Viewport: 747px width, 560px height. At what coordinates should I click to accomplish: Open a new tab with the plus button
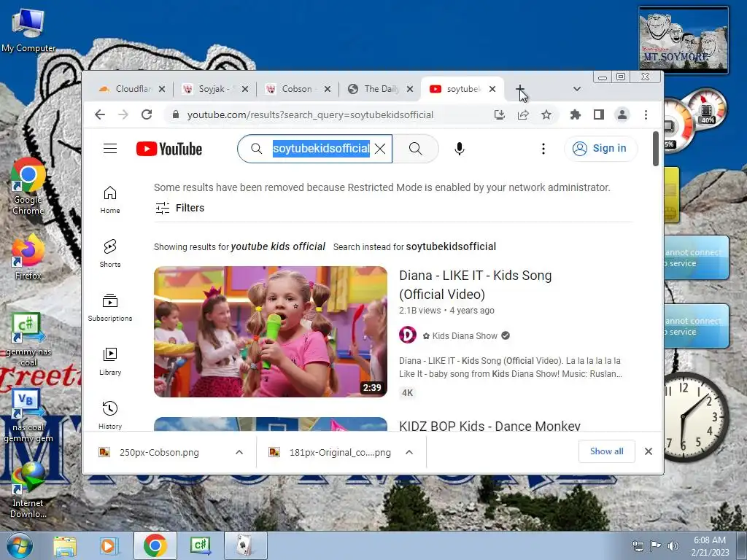point(520,89)
